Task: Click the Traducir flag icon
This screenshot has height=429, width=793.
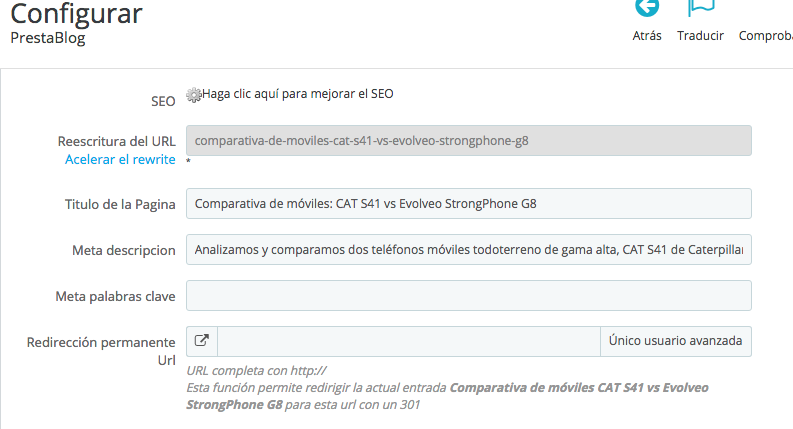Action: [x=700, y=8]
